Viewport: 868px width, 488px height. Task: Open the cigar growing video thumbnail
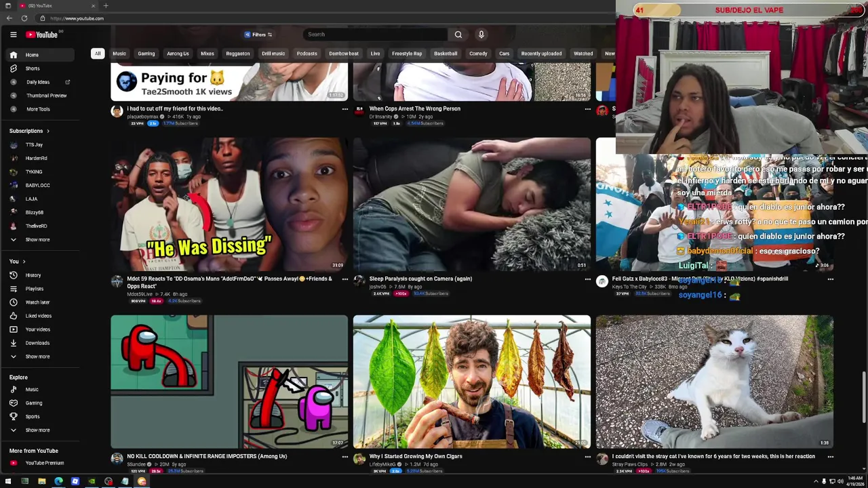[x=471, y=382]
